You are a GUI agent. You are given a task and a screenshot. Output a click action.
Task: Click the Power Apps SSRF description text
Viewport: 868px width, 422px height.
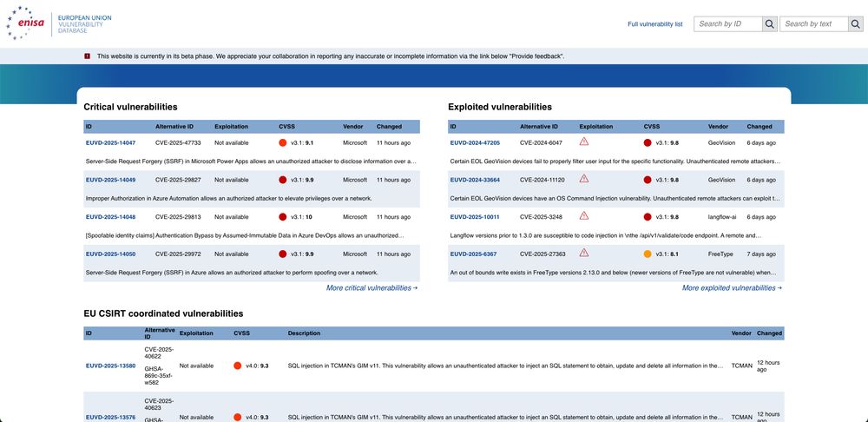click(x=251, y=162)
